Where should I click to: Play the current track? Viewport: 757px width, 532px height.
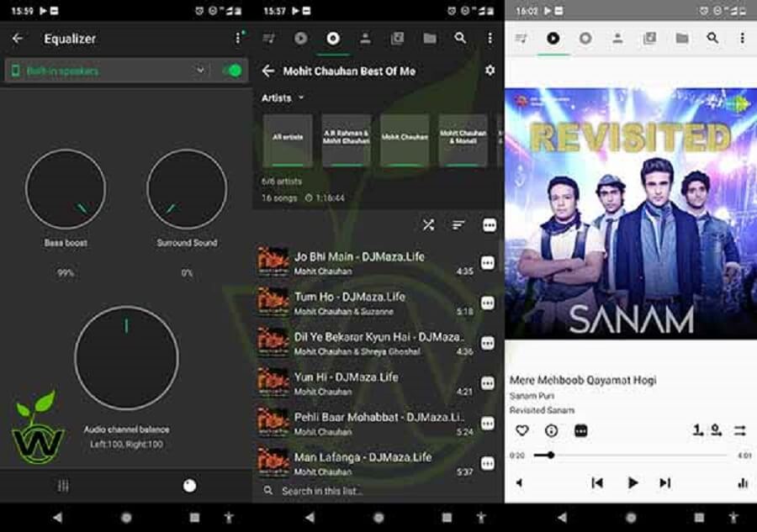click(x=632, y=482)
